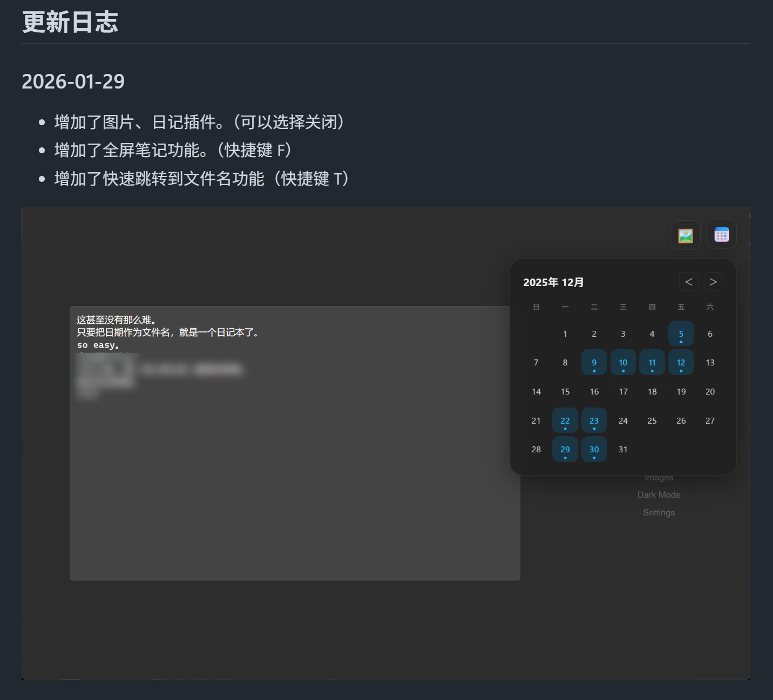Go to next month in calendar

[713, 282]
